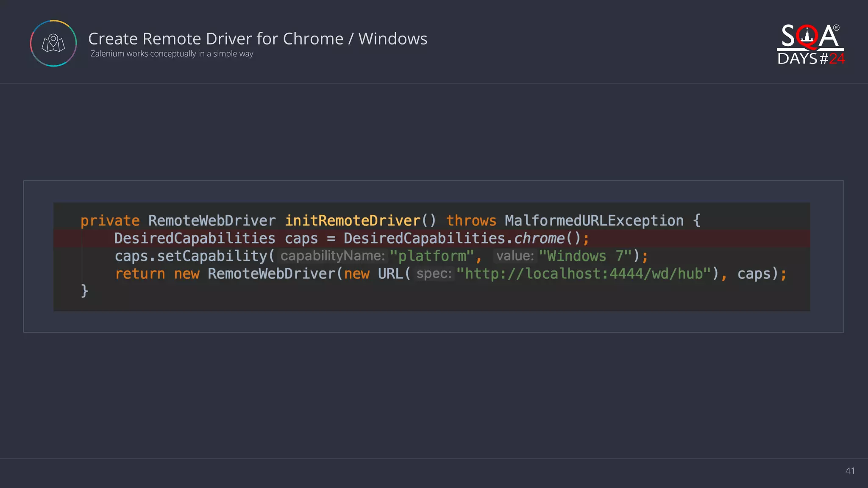Click the spec: parameter hint
This screenshot has height=488, width=868.
[434, 274]
